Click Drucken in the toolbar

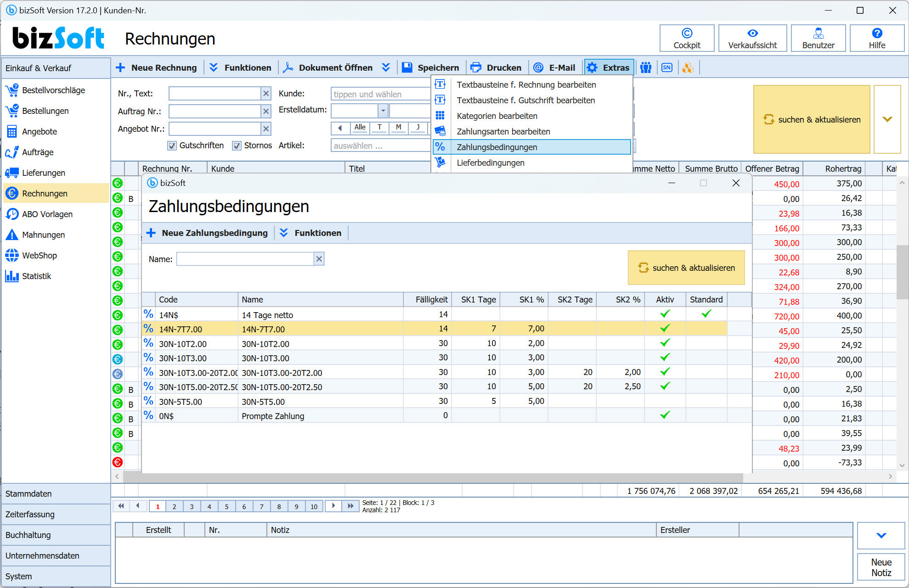pos(496,67)
